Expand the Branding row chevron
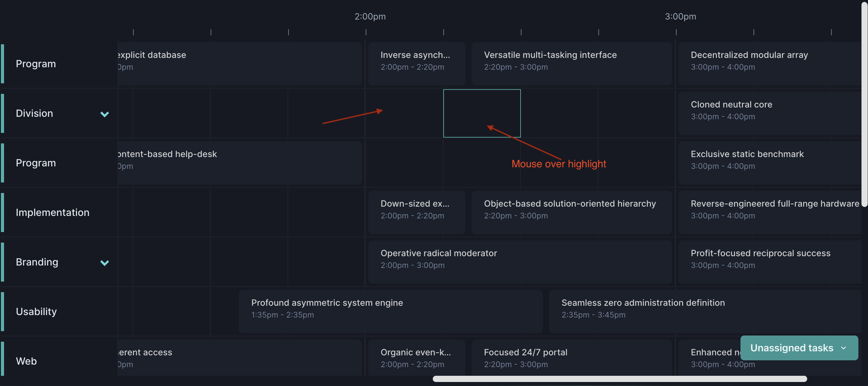Screen dimensions: 868x386 [x=105, y=262]
